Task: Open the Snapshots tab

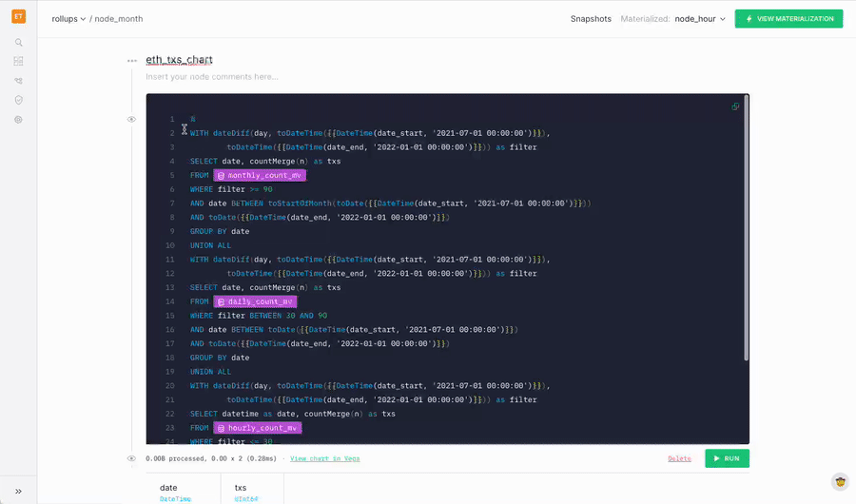Action: point(591,19)
